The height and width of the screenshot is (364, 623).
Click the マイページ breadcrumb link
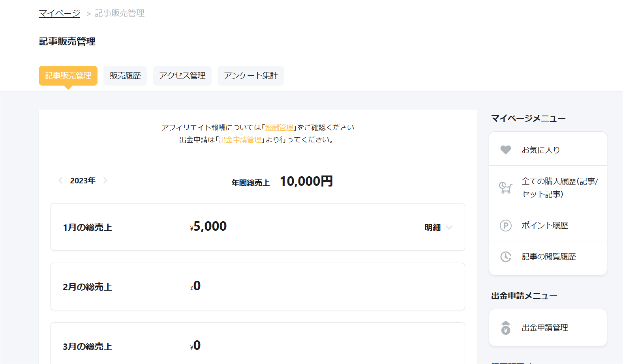(59, 13)
